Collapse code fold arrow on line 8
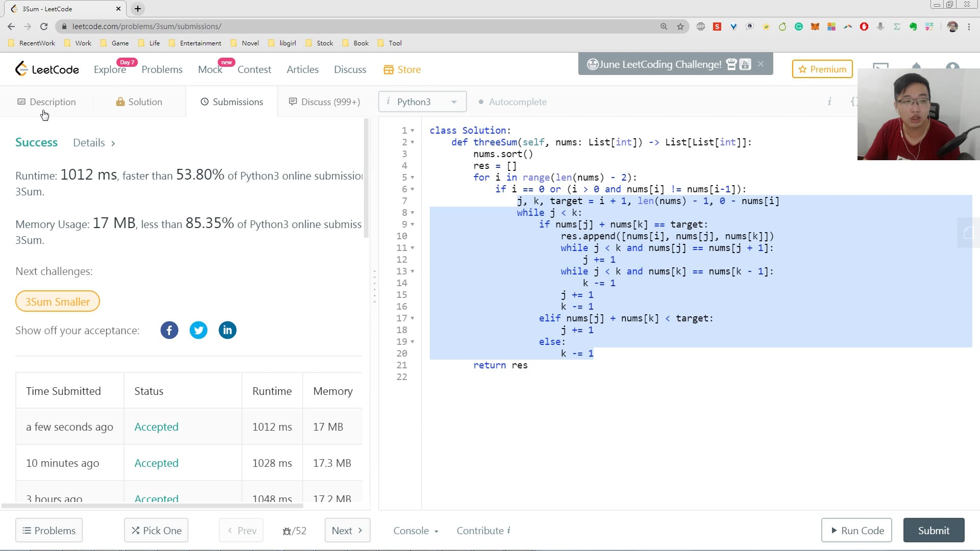 412,213
